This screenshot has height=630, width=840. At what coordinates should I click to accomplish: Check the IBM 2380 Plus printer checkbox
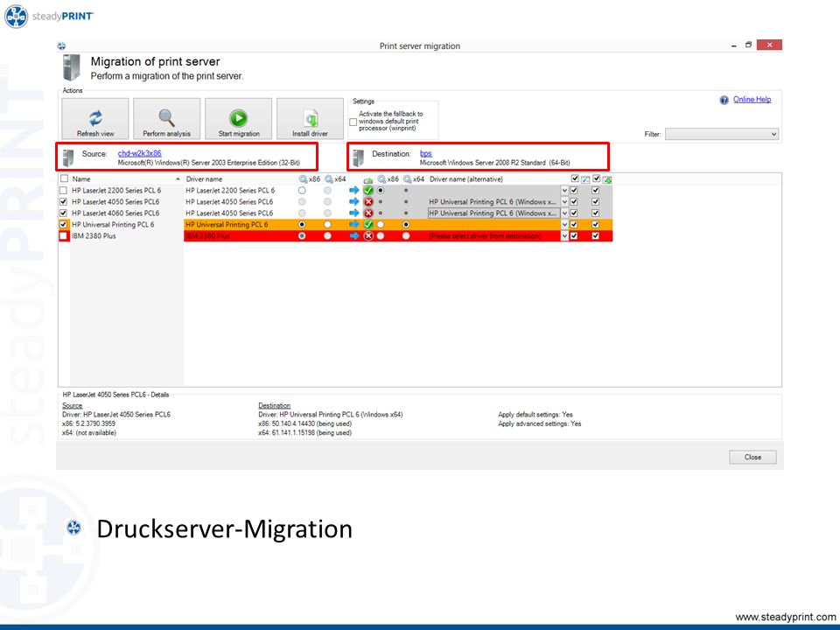point(64,235)
